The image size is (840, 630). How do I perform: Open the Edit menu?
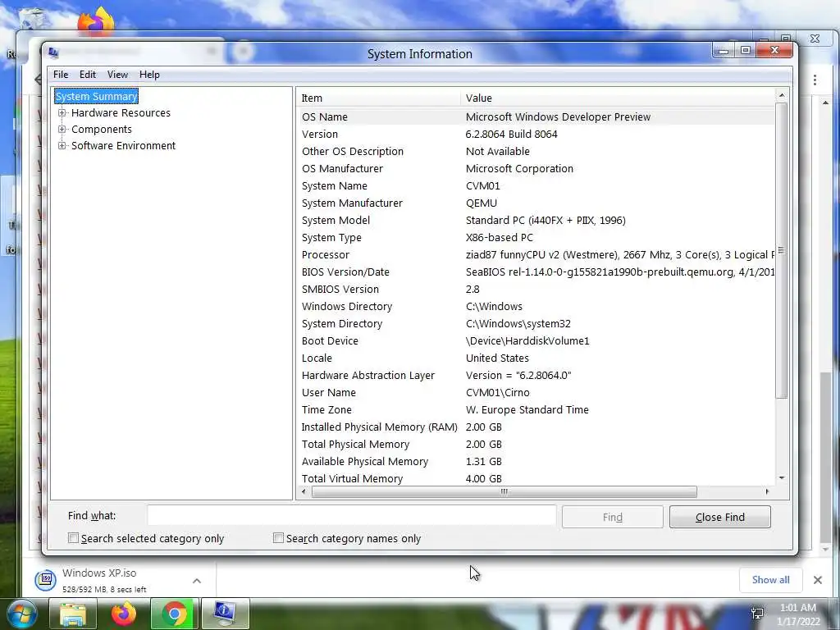pyautogui.click(x=87, y=75)
